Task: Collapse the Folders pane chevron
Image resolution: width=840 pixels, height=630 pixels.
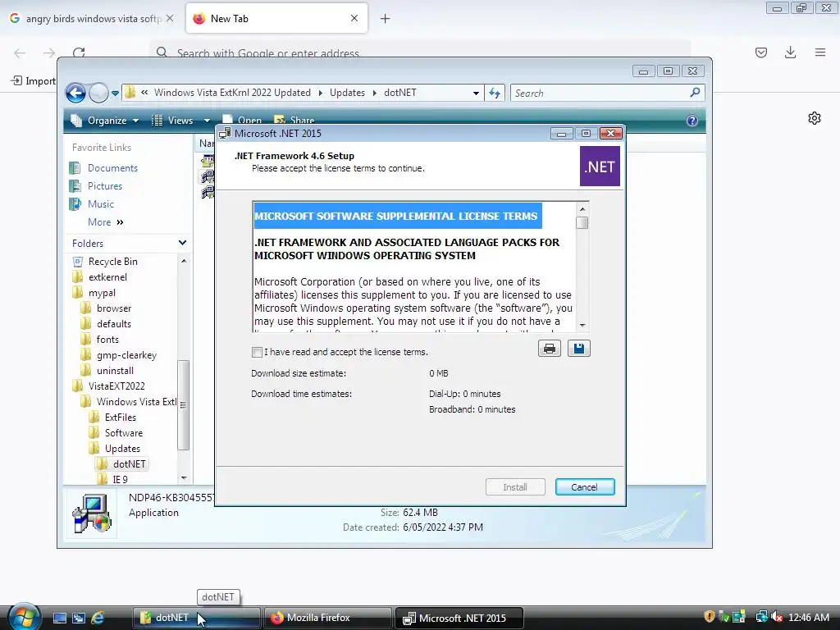Action: [182, 243]
